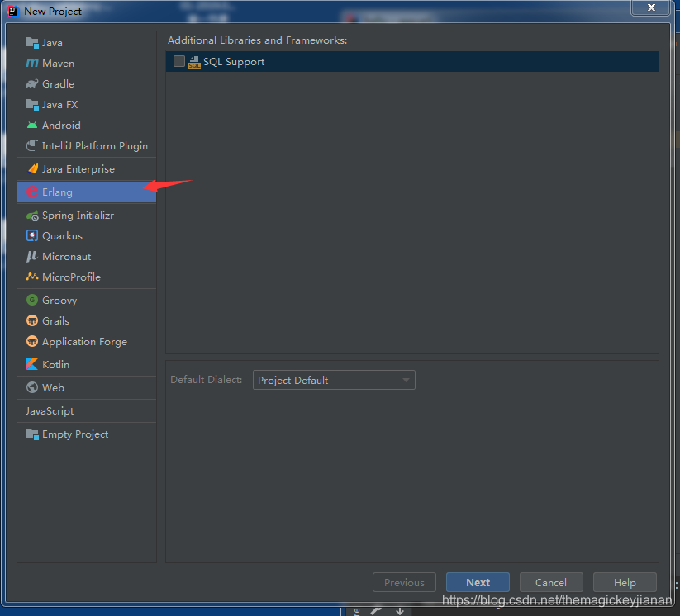Choose Gradle project type

[x=58, y=83]
